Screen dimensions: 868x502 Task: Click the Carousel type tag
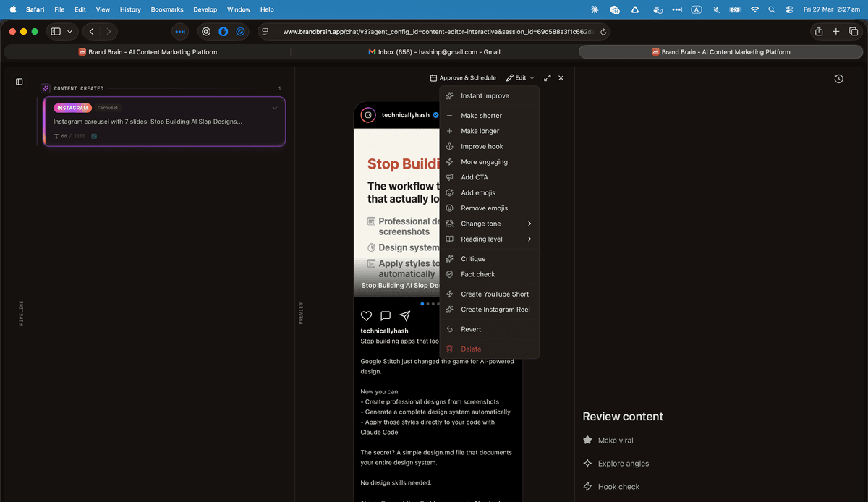(108, 108)
